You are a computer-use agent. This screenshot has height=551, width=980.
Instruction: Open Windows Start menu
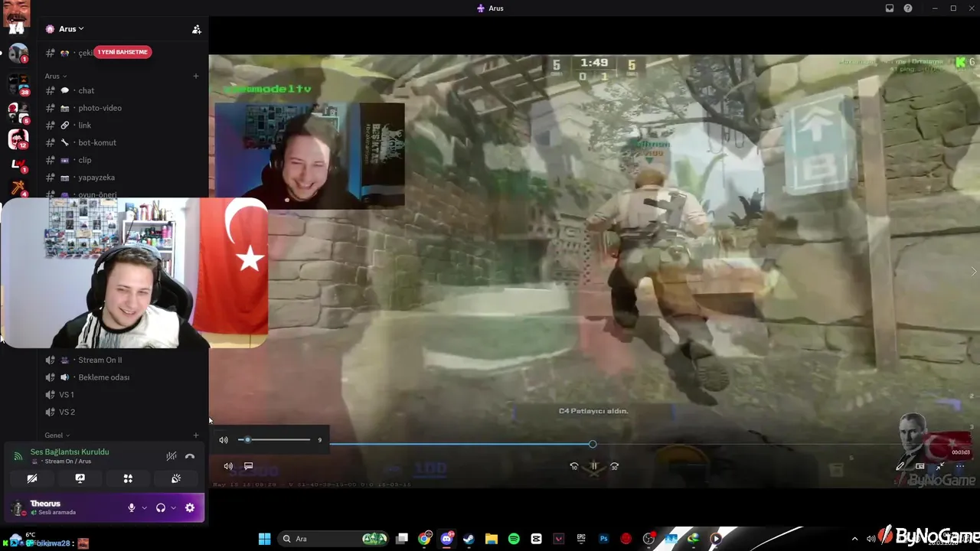(264, 539)
